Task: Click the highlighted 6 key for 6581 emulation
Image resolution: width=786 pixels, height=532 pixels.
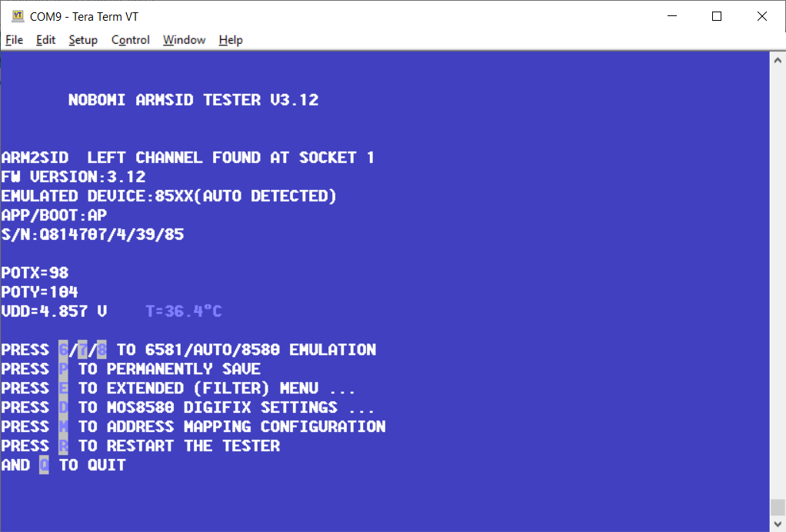Action: pos(63,350)
